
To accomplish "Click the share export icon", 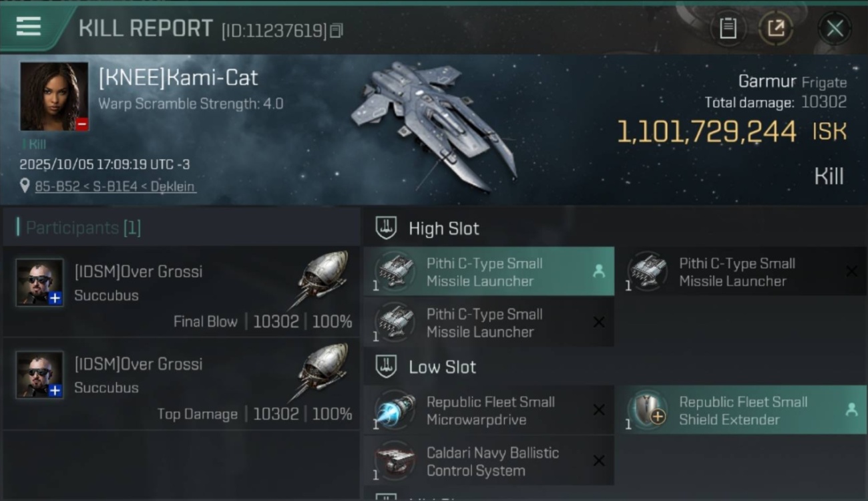I will point(776,28).
